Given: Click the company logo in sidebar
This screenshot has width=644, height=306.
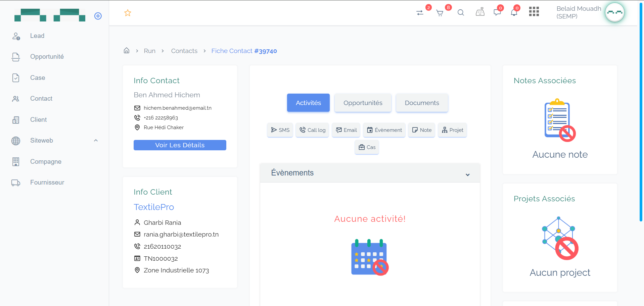Looking at the screenshot, I should click(50, 15).
